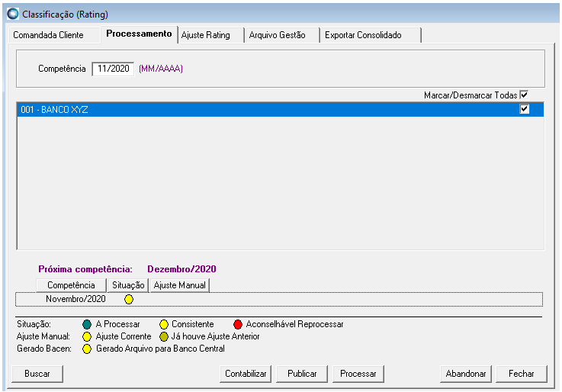Switch to the Ajuste Rating tab
Screen dimensions: 562x392
[211, 35]
